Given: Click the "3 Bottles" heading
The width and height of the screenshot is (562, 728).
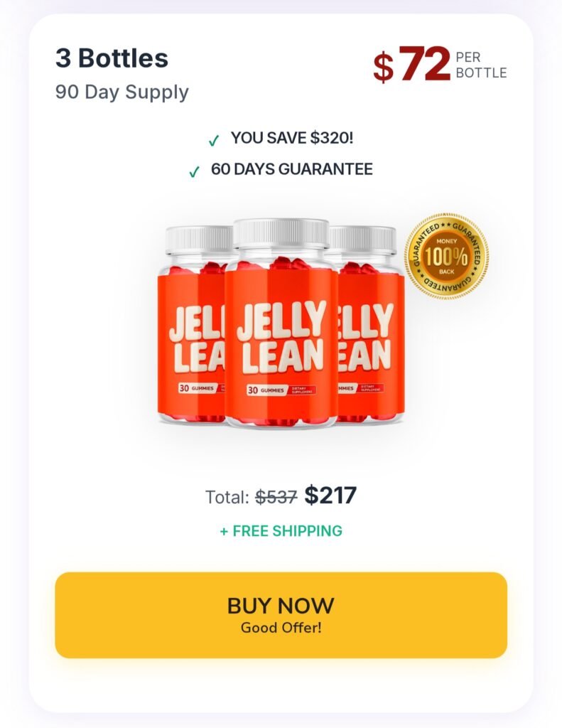Looking at the screenshot, I should tap(112, 58).
